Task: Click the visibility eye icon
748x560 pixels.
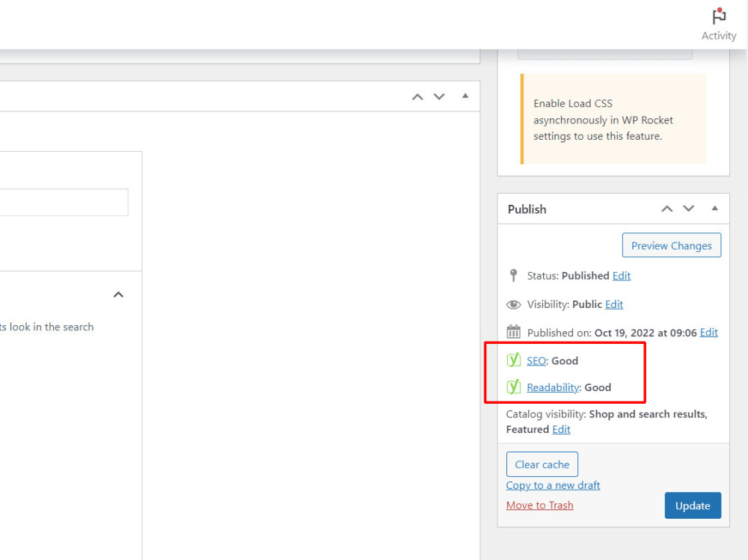Action: coord(513,304)
